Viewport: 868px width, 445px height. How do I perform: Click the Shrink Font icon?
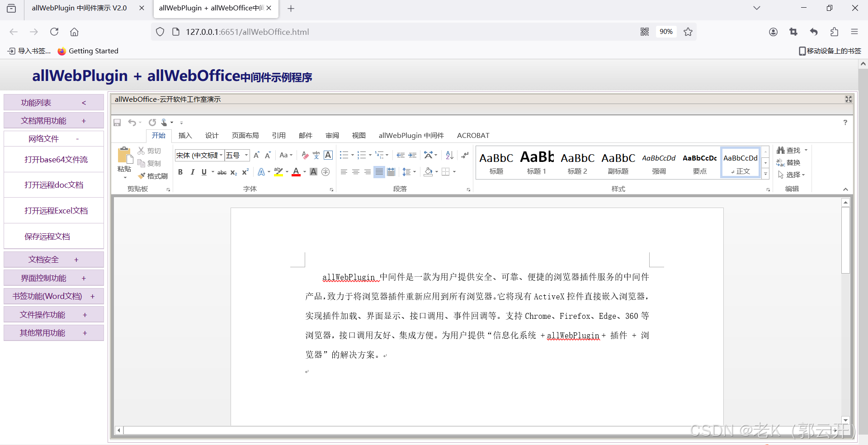coord(268,155)
